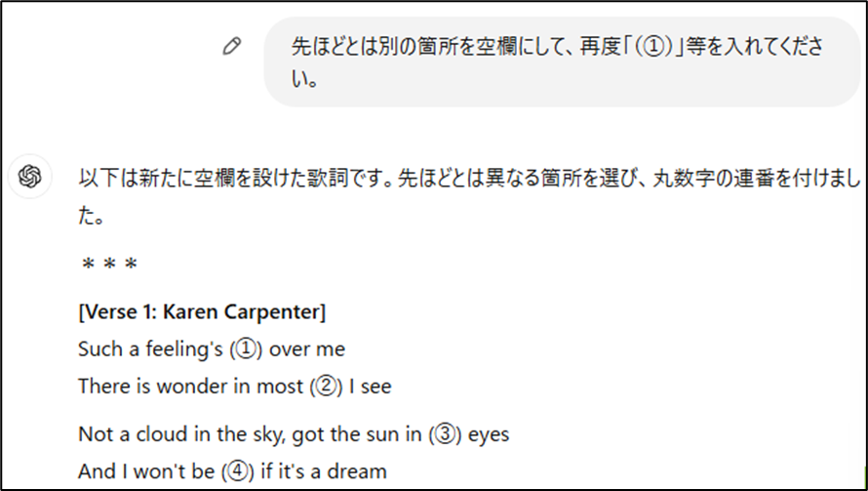Click the ChatGPT logo avatar
Viewport: 868px width, 491px height.
click(x=30, y=177)
